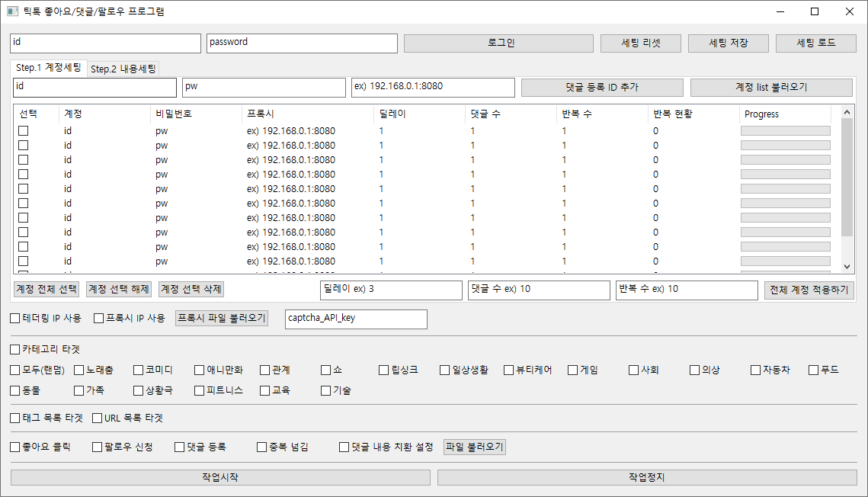Delete selected accounts via 계정 선택 삭제
The height and width of the screenshot is (497, 868).
191,290
